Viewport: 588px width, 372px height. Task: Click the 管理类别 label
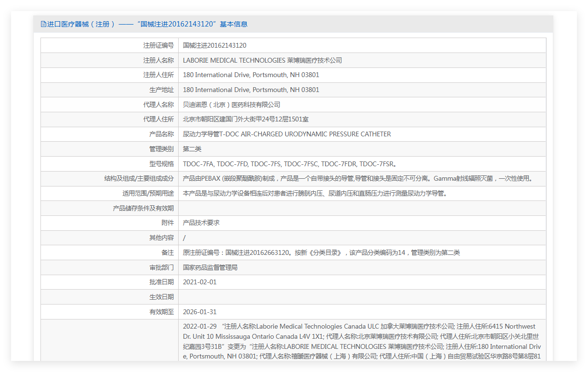pyautogui.click(x=161, y=149)
